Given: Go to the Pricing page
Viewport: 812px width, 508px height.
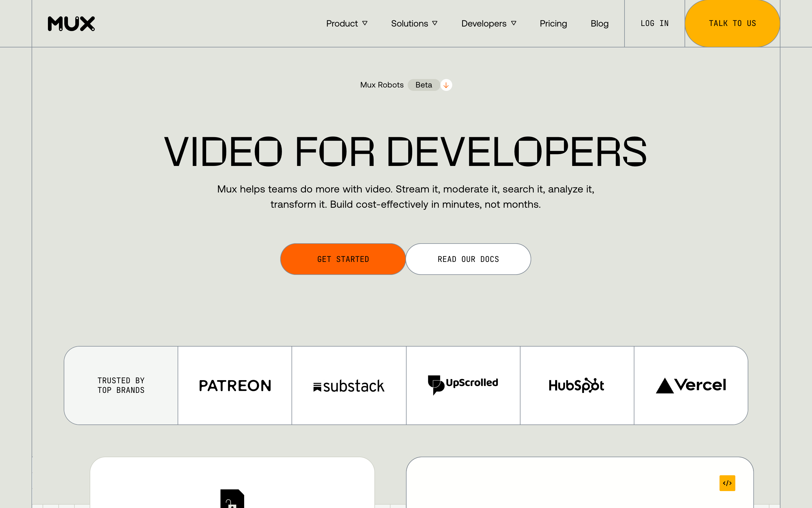Looking at the screenshot, I should 553,23.
